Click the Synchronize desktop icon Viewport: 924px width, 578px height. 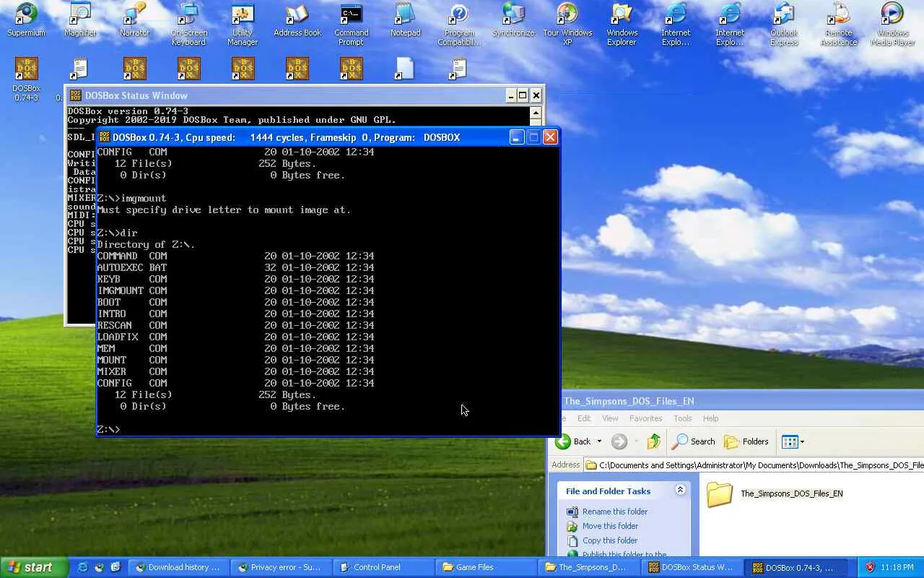pyautogui.click(x=513, y=20)
